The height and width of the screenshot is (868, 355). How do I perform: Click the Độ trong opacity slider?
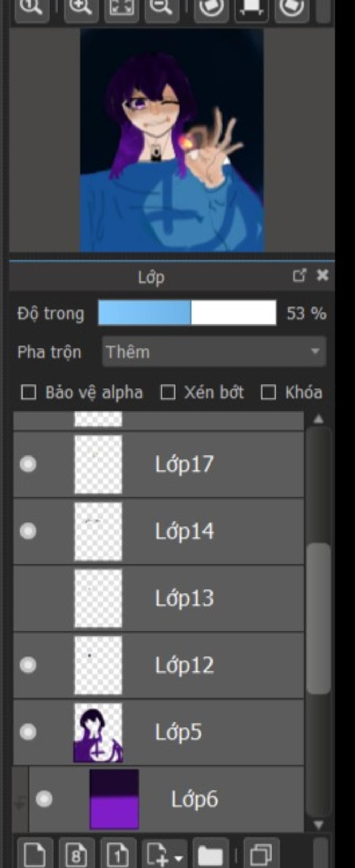pos(188,313)
